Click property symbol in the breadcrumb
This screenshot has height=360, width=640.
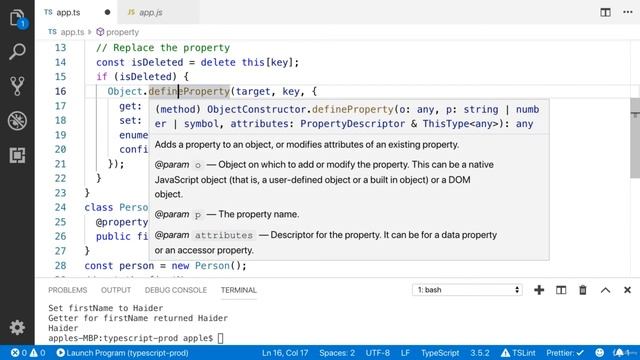tap(118, 32)
